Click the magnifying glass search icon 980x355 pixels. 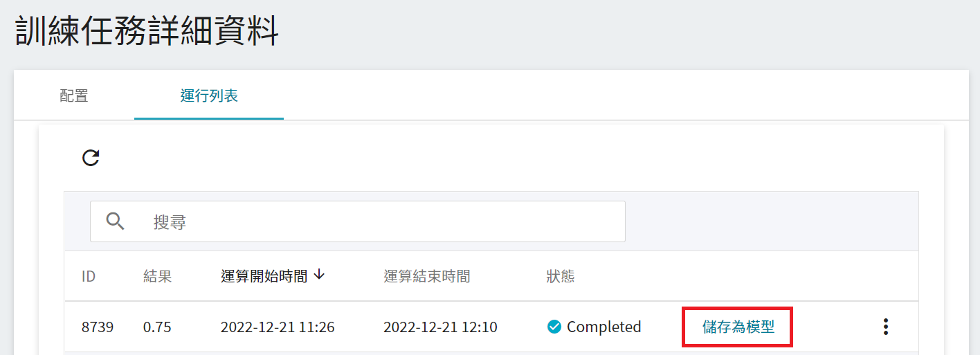116,221
